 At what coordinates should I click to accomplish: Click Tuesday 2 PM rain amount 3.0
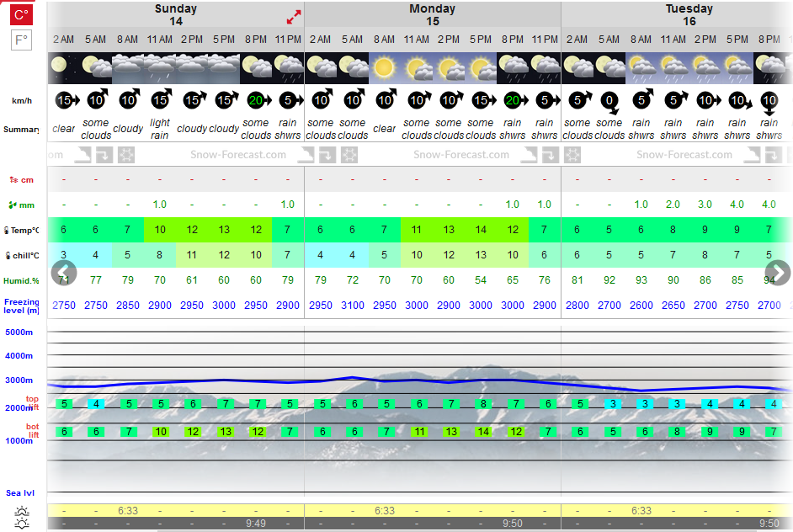coord(705,205)
